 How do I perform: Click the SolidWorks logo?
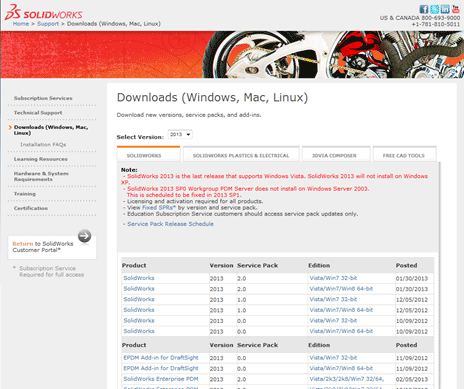coord(43,12)
